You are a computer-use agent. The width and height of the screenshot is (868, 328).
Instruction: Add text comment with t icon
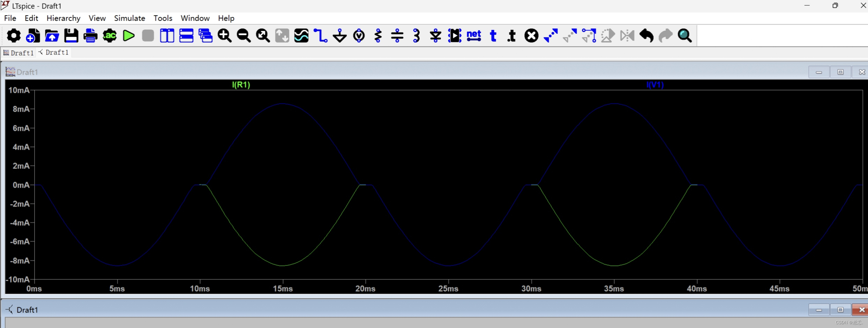493,36
